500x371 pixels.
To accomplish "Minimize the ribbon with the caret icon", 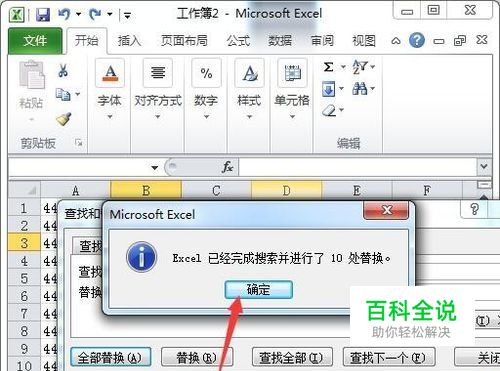I will tap(396, 41).
